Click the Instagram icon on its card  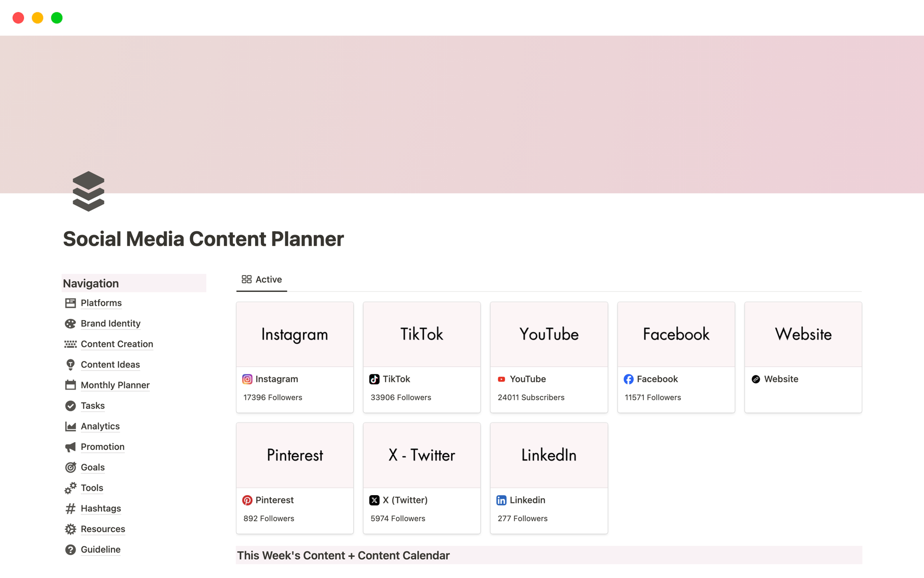(x=247, y=379)
